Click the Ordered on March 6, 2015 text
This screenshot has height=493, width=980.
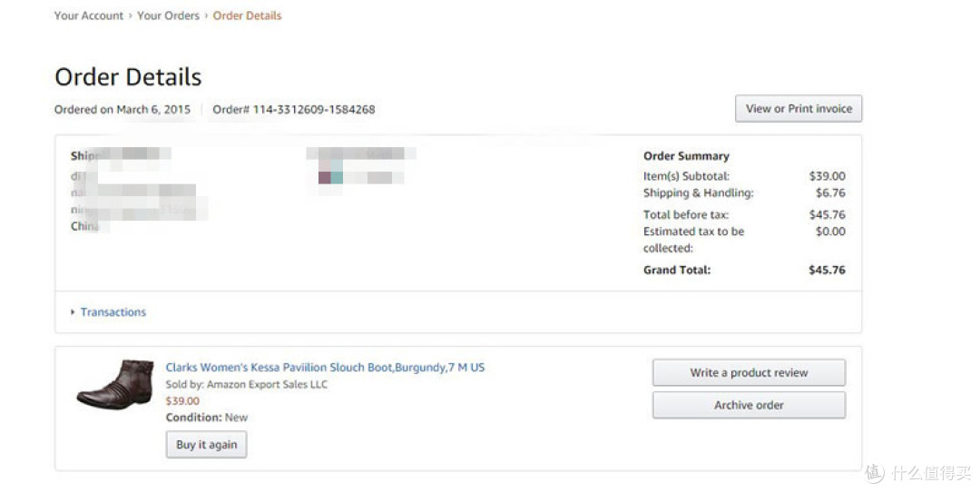point(122,110)
